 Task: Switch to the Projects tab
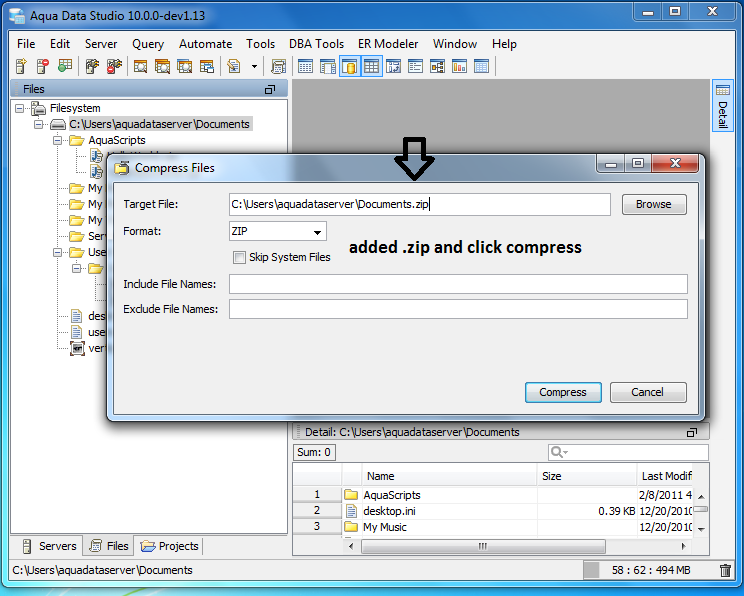coord(169,546)
